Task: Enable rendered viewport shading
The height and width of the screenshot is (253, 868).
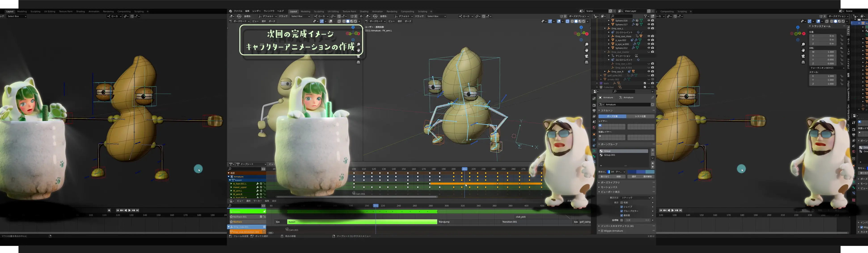Action: click(x=584, y=21)
